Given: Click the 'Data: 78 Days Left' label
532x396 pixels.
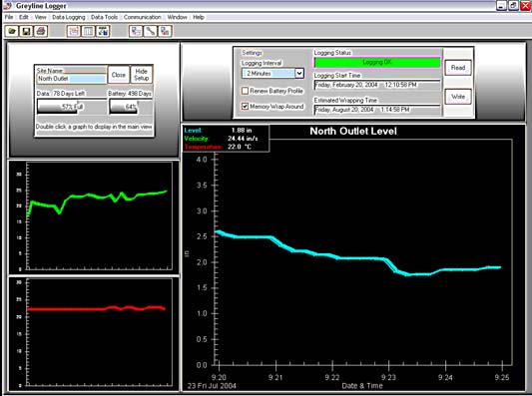Looking at the screenshot, I should pyautogui.click(x=61, y=93).
